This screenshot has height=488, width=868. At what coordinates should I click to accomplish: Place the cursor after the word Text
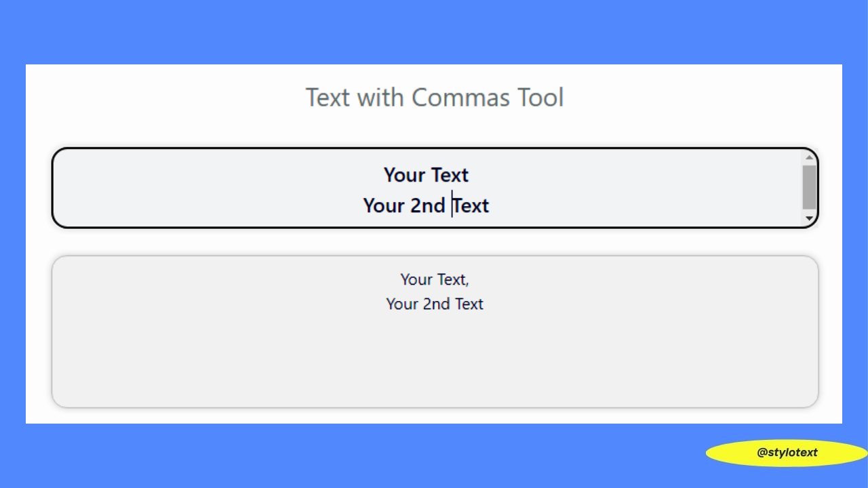(x=469, y=175)
